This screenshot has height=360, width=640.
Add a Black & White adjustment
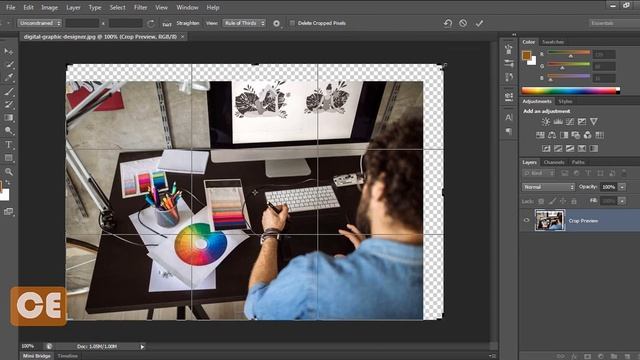pyautogui.click(x=564, y=135)
